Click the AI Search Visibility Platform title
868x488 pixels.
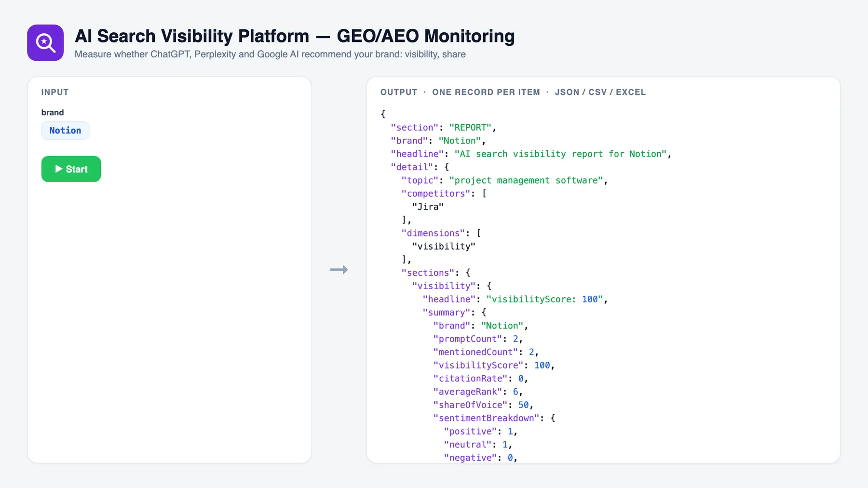[x=295, y=36]
